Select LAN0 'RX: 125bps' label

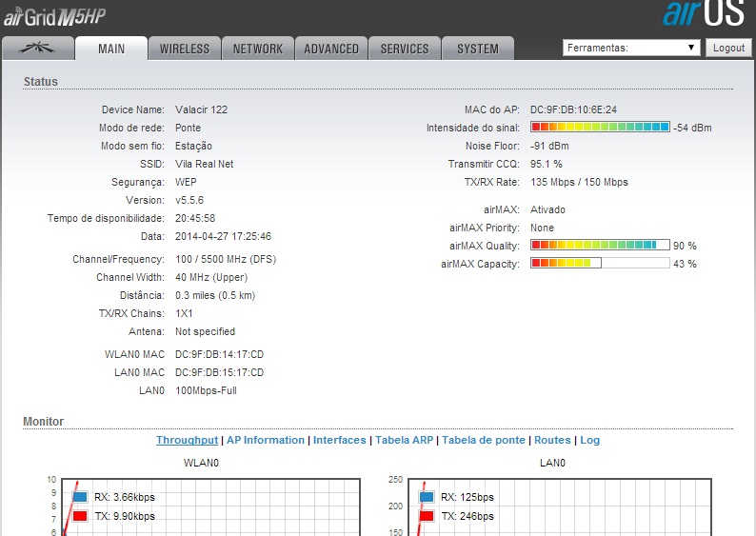pyautogui.click(x=468, y=497)
